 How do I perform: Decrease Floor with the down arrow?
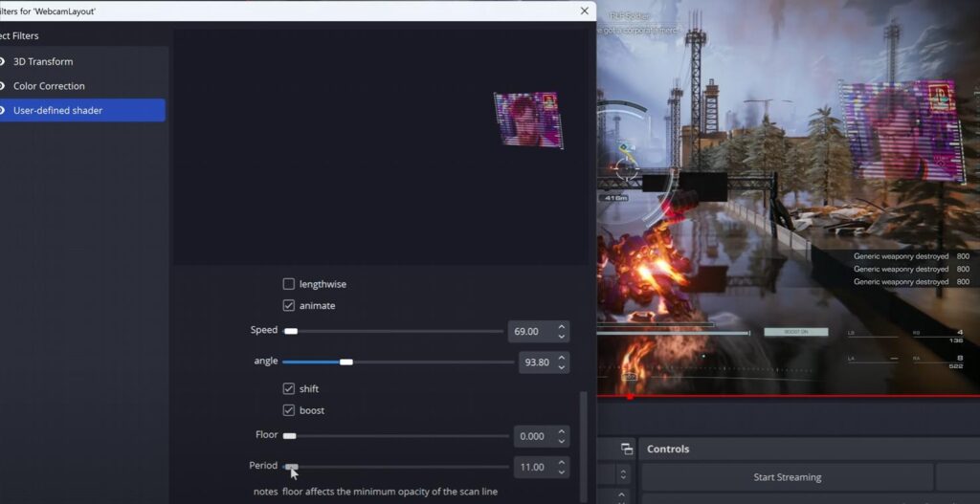[x=561, y=442]
